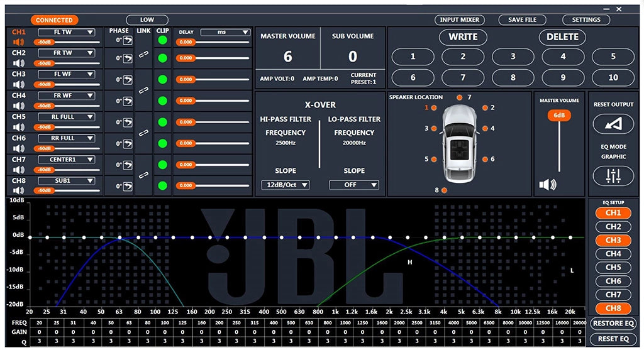Open CH1 FL TW output dropdown

point(67,32)
